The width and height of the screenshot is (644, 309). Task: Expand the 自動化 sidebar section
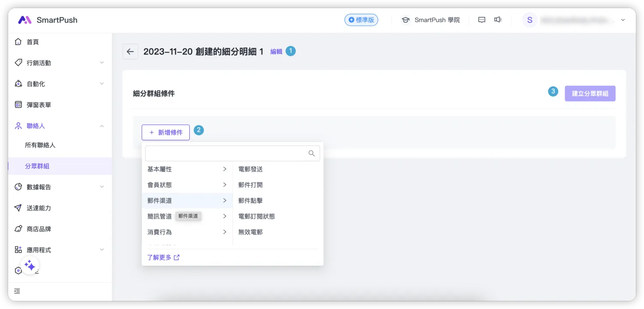click(60, 84)
